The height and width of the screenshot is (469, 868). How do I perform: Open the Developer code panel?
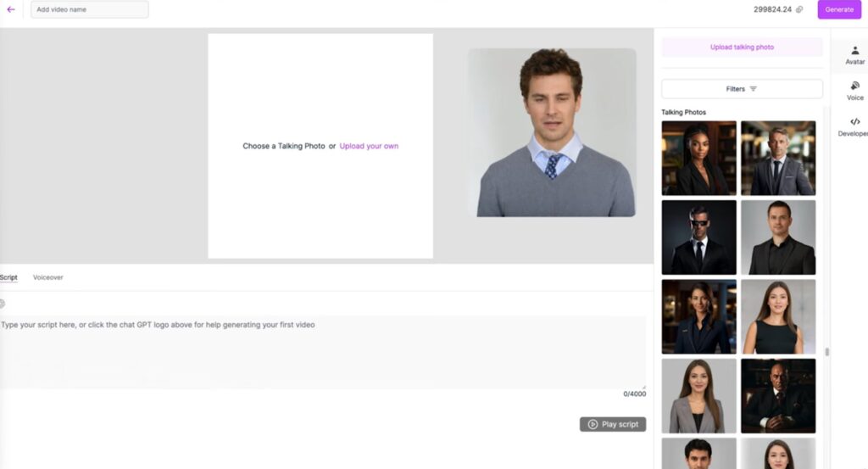pos(854,126)
